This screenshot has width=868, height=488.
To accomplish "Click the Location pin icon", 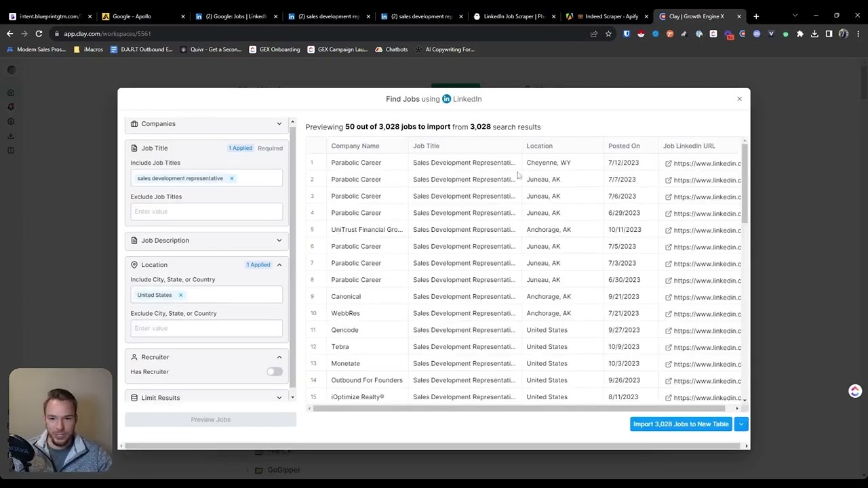I will [134, 265].
